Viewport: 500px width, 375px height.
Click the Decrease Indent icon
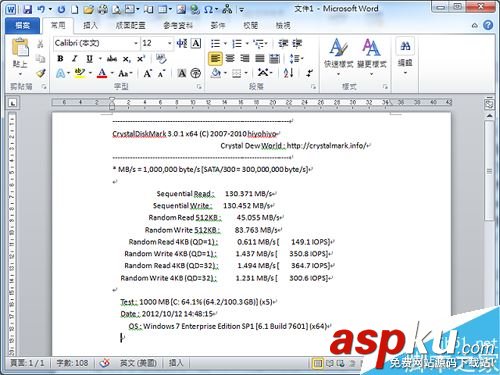[x=283, y=43]
